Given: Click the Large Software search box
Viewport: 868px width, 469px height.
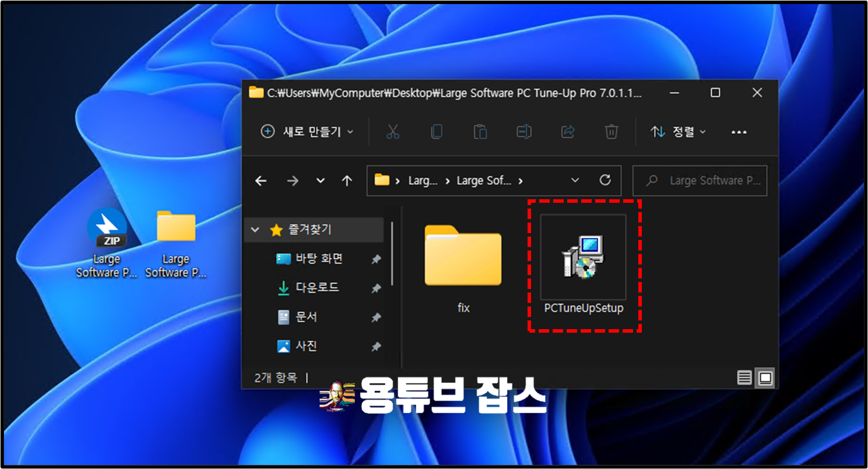Looking at the screenshot, I should pos(700,181).
